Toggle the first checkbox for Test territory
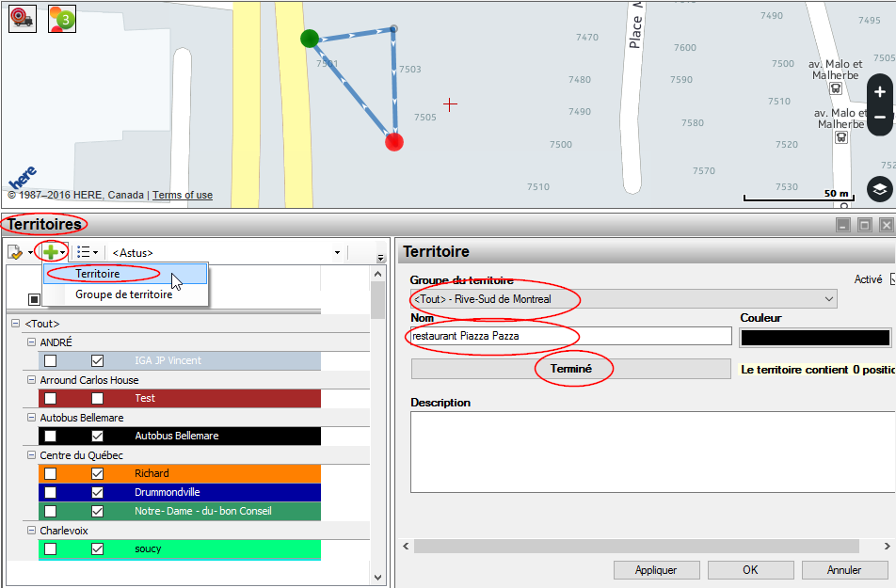The height and width of the screenshot is (588, 896). (50, 398)
